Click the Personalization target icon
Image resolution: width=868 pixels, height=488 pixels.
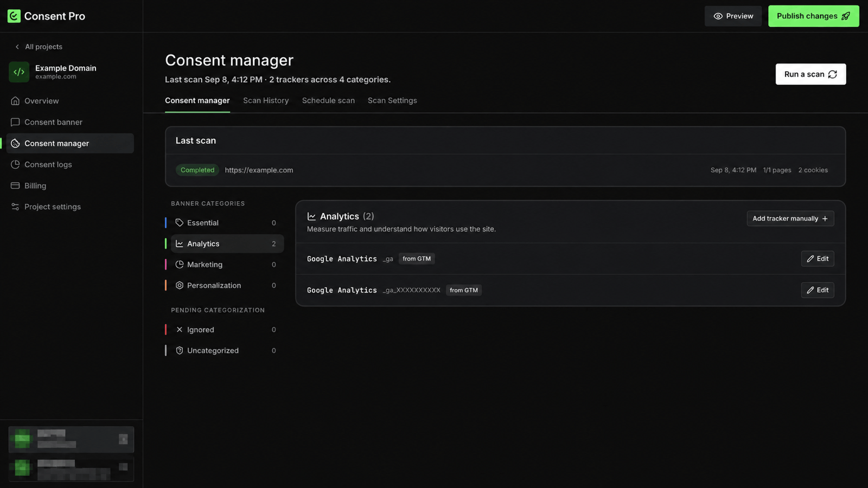pyautogui.click(x=180, y=285)
